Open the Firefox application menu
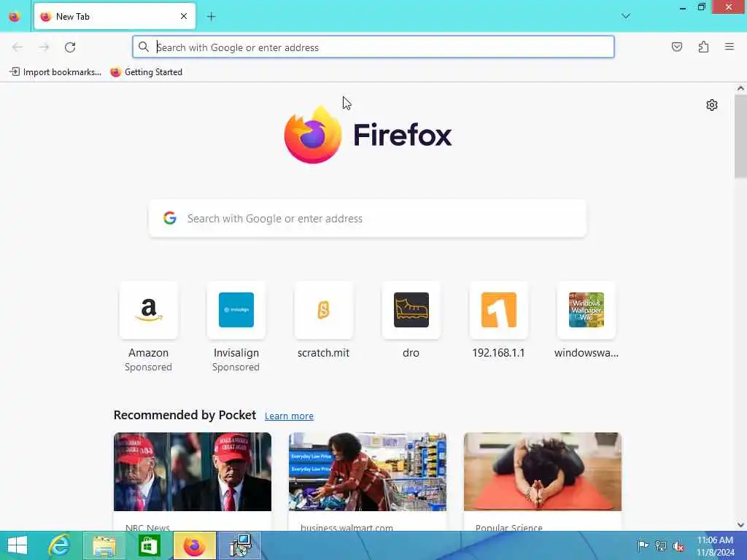This screenshot has width=747, height=560. [729, 47]
